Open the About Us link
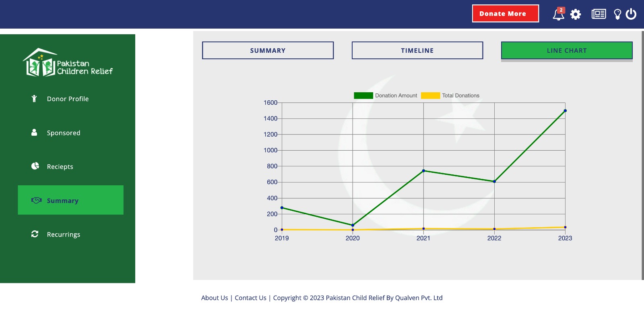The image size is (644, 311). [215, 298]
